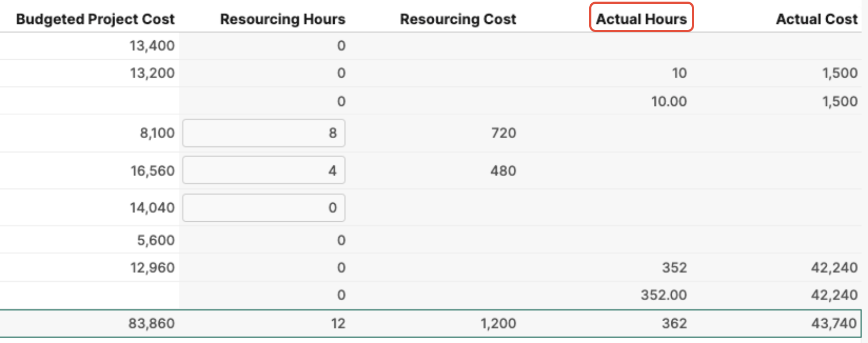Select the 16,560 budgeted cost cell
Image resolution: width=868 pixels, height=343 pixels.
click(x=152, y=171)
